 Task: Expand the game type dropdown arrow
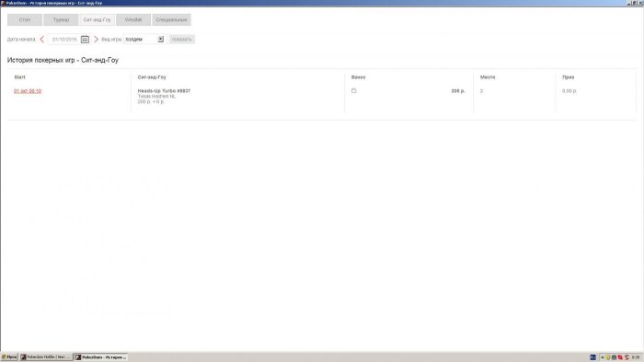[161, 39]
